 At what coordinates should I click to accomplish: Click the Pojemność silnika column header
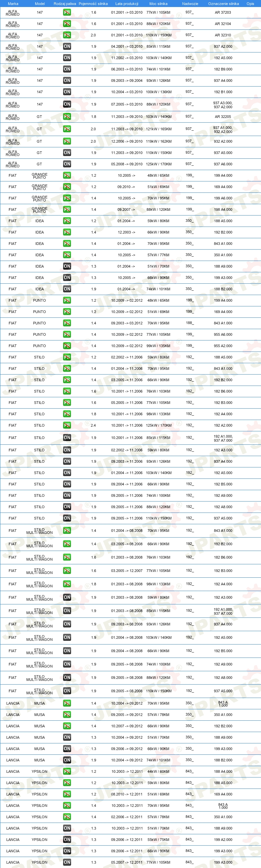click(93, 4)
